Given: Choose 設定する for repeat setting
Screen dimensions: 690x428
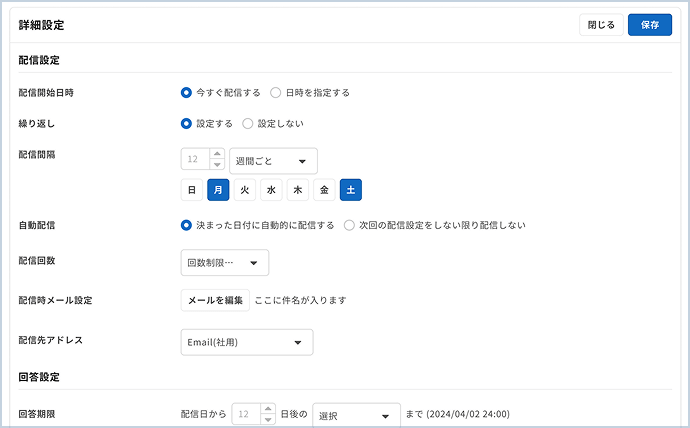Looking at the screenshot, I should tap(186, 124).
